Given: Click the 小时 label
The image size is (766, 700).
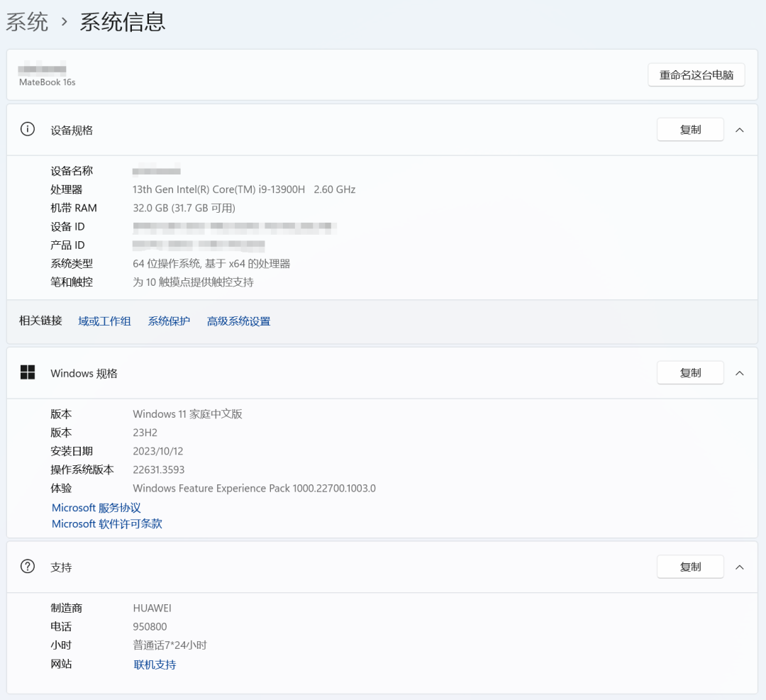Looking at the screenshot, I should (x=61, y=645).
